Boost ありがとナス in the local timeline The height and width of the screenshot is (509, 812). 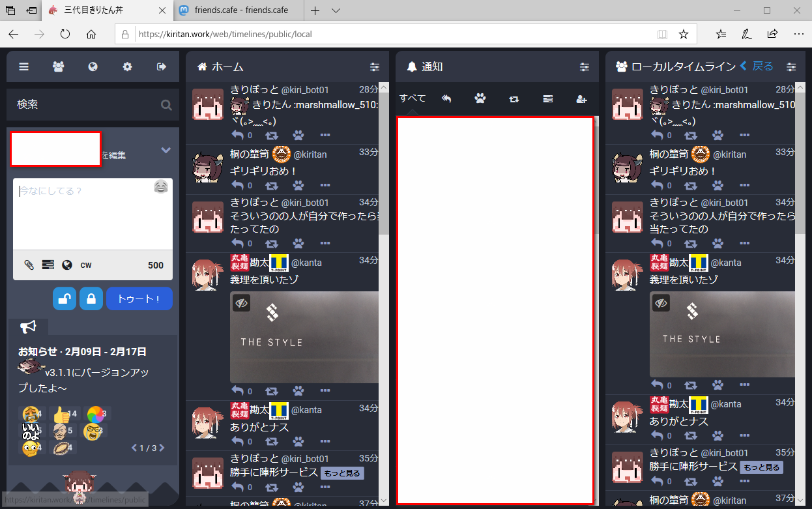point(691,436)
